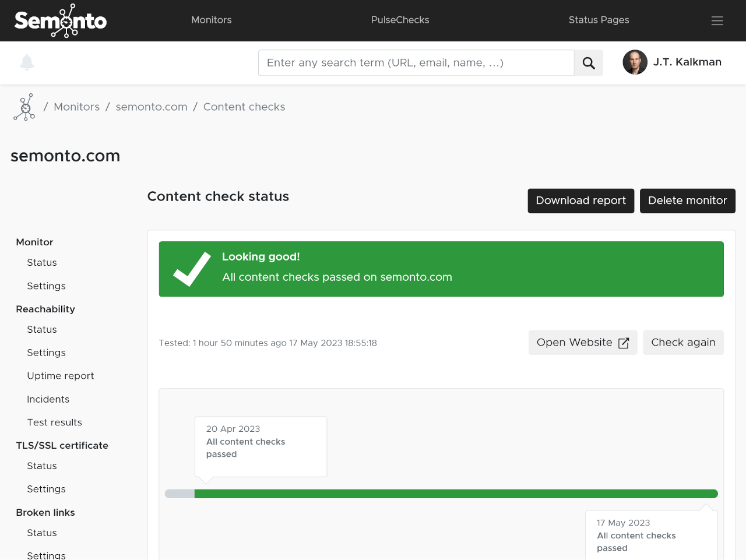Open PulseChecks in the top navigation
The width and height of the screenshot is (746, 560).
coord(400,20)
